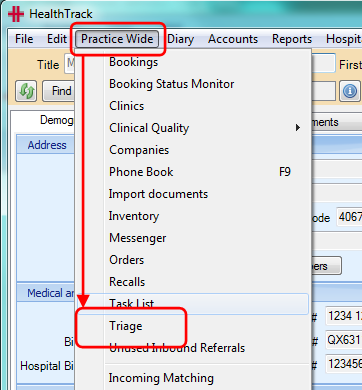The width and height of the screenshot is (362, 390).
Task: Open the Edit menu
Action: [57, 39]
